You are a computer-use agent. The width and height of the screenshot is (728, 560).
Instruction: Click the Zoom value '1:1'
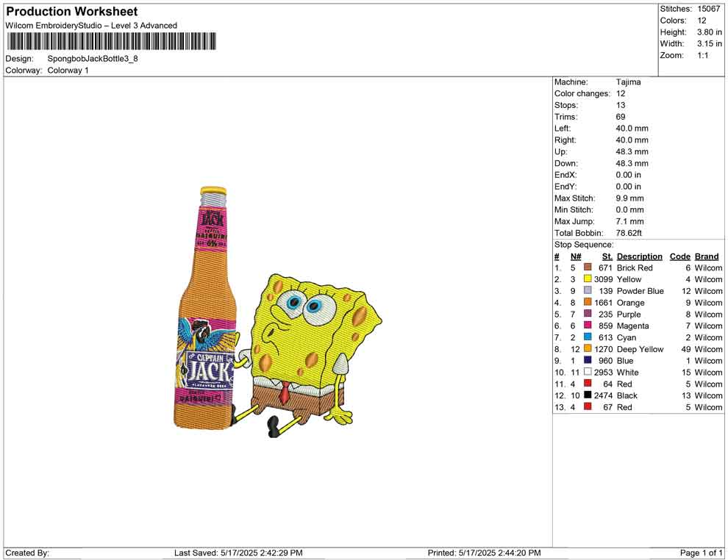(703, 55)
